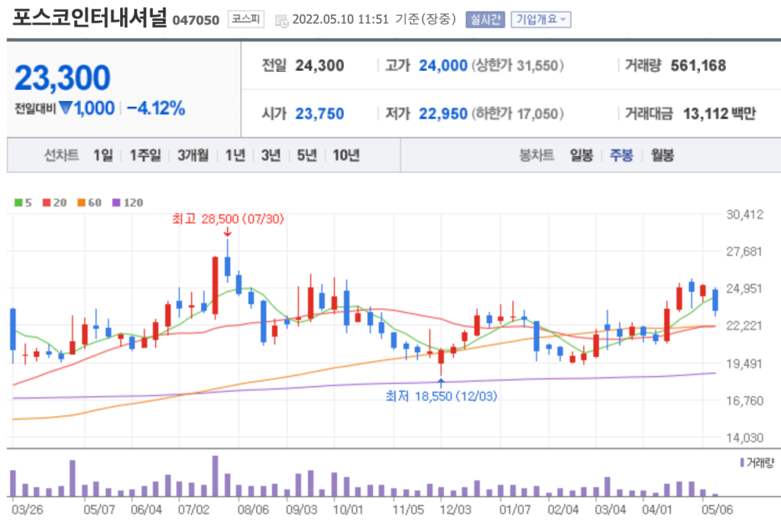Click the purple 거래량 volume legend marker
Image resolution: width=781 pixels, height=532 pixels.
pos(742,463)
